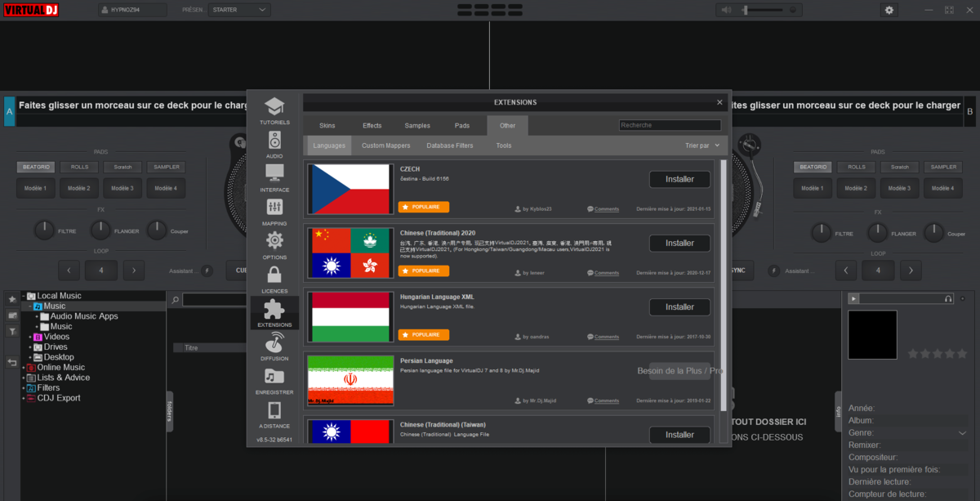Expand the Online Music tree node
The width and height of the screenshot is (980, 501).
24,368
